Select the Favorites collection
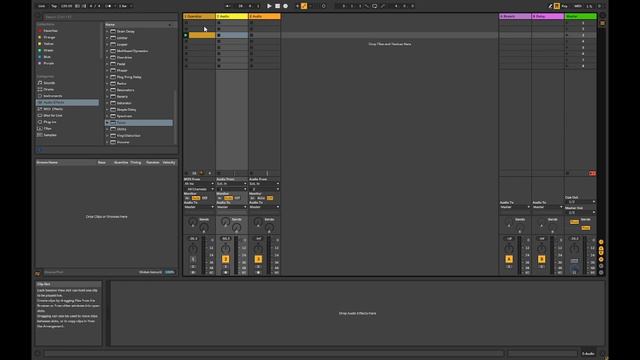Image resolution: width=640 pixels, height=360 pixels. coord(51,31)
